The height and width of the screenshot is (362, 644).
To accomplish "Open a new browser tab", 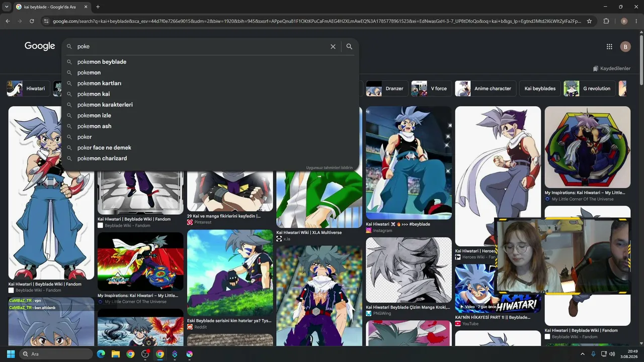I will point(98,7).
